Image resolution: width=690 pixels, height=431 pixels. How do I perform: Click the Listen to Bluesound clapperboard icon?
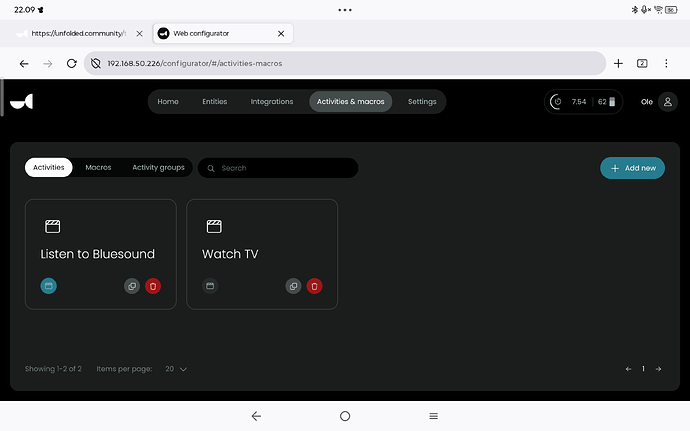coord(52,226)
